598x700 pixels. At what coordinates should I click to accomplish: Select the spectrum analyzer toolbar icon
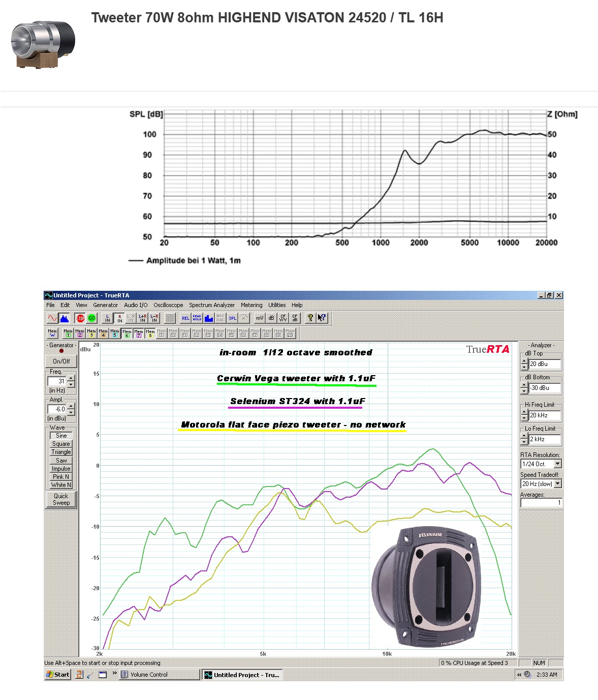[65, 318]
